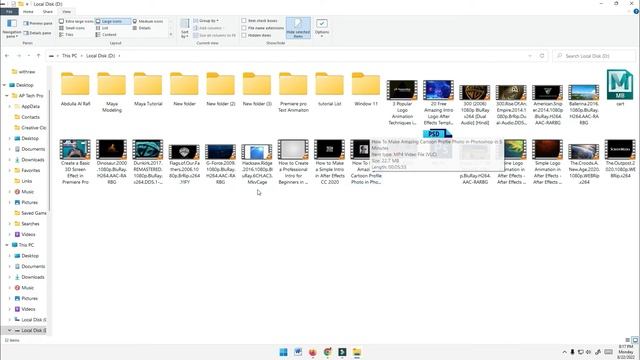
Task: Select Medium icons layout
Action: (x=148, y=21)
